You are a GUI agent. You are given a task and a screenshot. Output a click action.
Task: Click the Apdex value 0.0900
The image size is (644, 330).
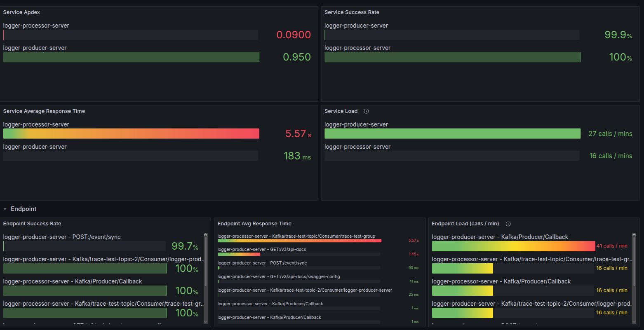pyautogui.click(x=294, y=35)
